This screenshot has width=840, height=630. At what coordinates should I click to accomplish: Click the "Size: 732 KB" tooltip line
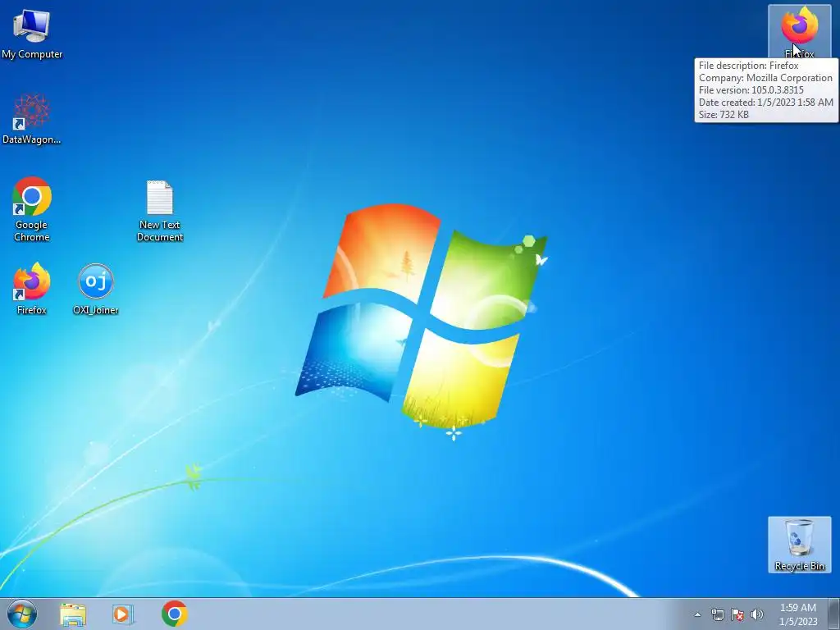pyautogui.click(x=724, y=115)
